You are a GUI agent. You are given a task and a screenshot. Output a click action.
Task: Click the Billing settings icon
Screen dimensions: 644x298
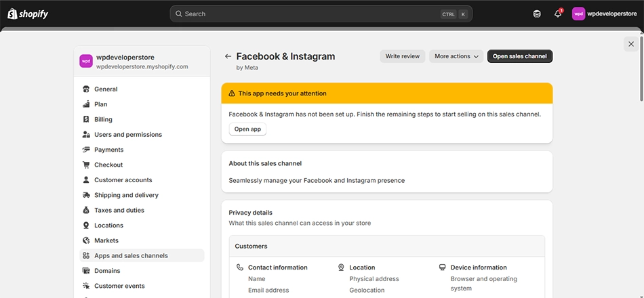86,119
